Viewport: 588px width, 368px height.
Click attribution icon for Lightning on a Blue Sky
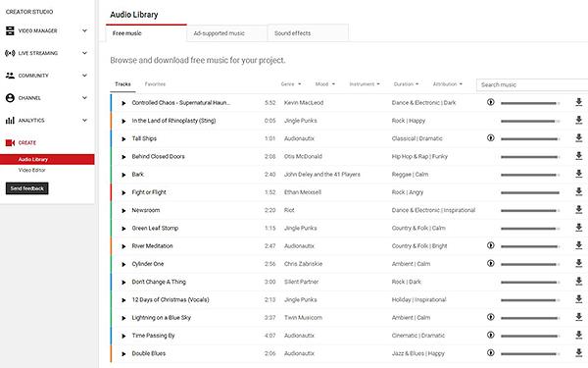tap(491, 317)
